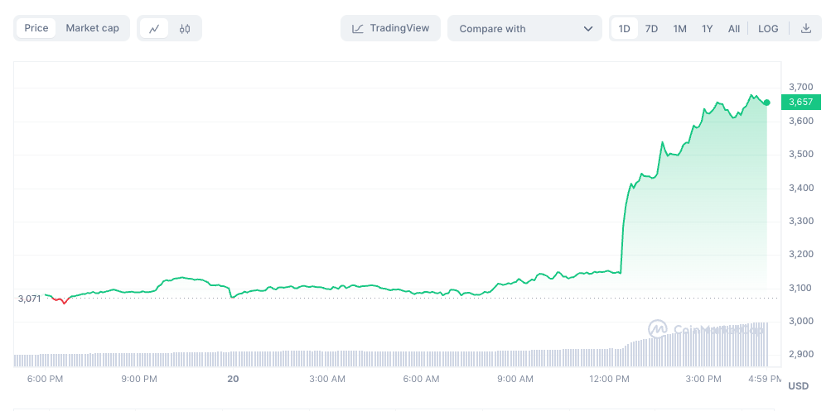Click the TradingView chart icon
The width and height of the screenshot is (832, 412).
tap(358, 29)
